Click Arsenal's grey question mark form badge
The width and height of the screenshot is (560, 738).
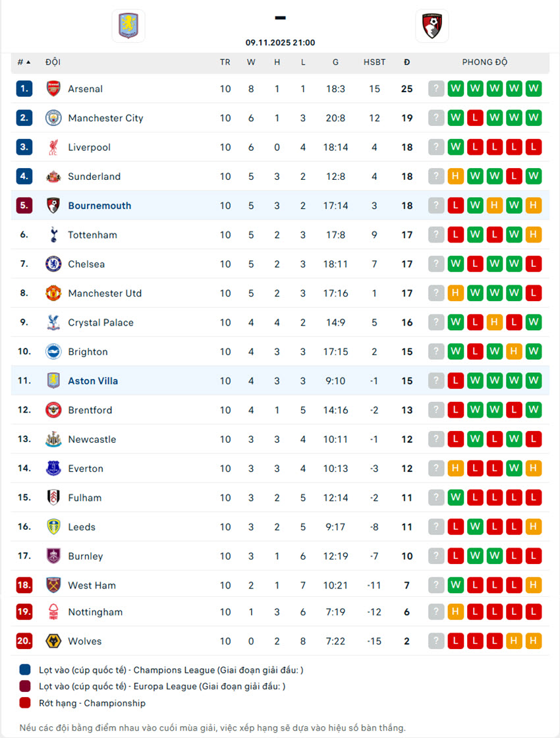pyautogui.click(x=436, y=89)
